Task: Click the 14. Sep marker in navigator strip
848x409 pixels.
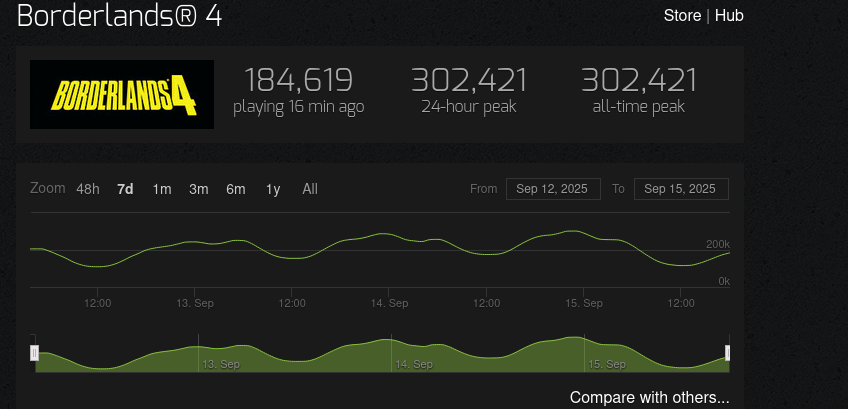Action: click(x=414, y=365)
